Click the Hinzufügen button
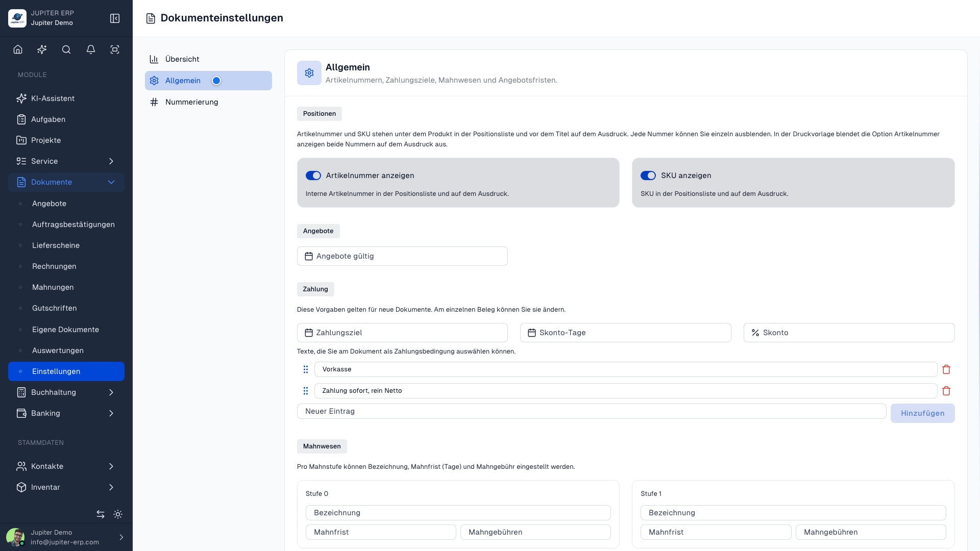980x551 pixels. pyautogui.click(x=922, y=413)
